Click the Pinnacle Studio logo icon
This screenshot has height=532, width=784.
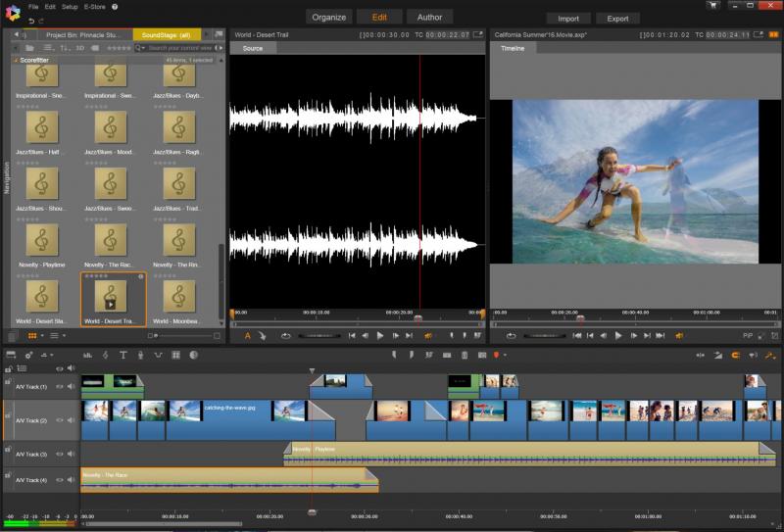(x=13, y=13)
